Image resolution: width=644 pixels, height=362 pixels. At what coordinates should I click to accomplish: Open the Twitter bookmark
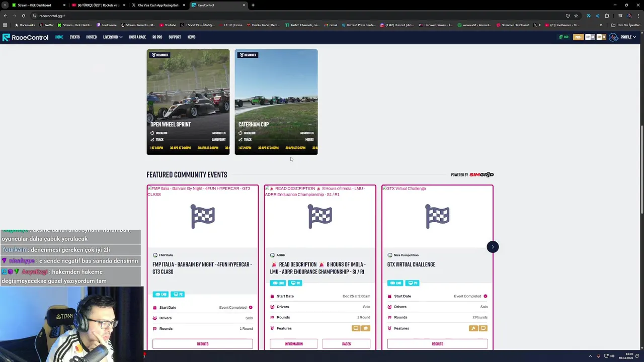tap(46, 25)
